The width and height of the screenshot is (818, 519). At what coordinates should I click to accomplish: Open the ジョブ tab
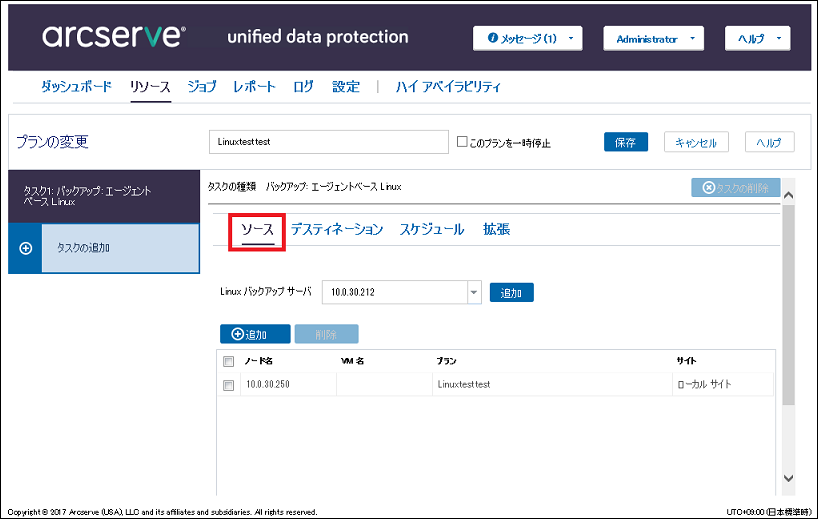click(201, 87)
